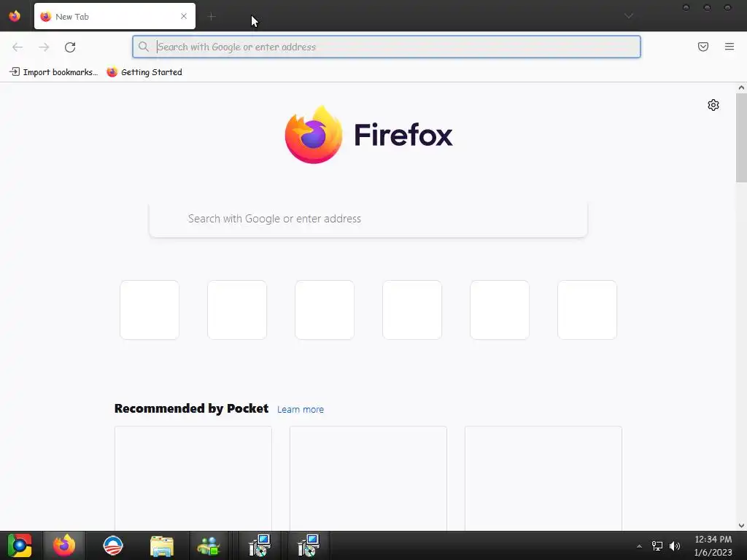Close the New Tab tab
The image size is (747, 560).
(x=183, y=16)
